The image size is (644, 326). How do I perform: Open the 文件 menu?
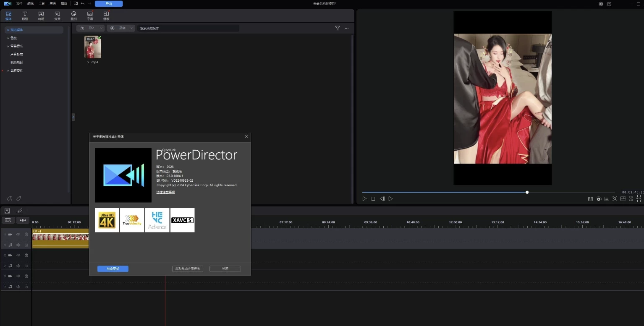tap(19, 3)
